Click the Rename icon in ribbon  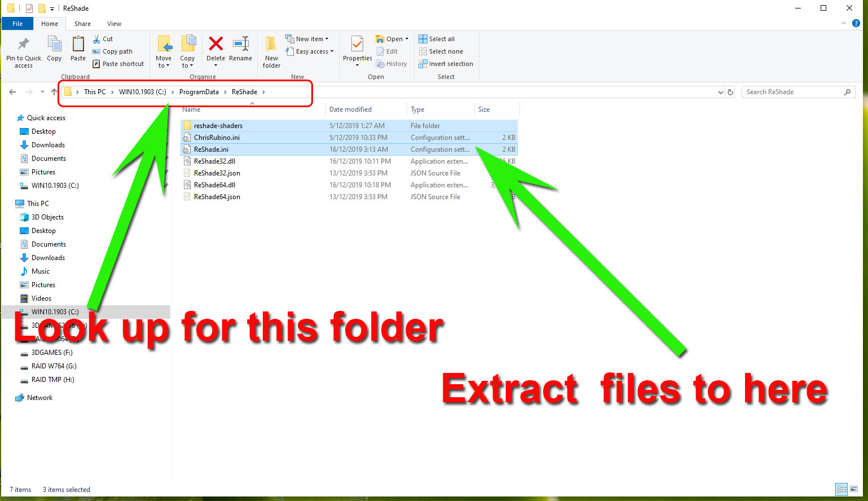241,45
